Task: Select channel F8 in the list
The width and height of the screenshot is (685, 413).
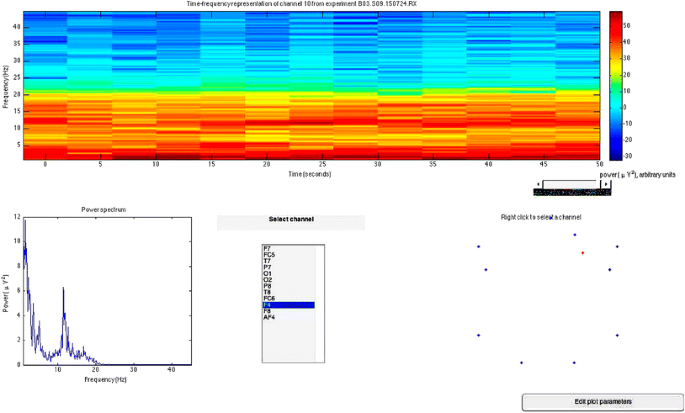Action: pyautogui.click(x=288, y=311)
